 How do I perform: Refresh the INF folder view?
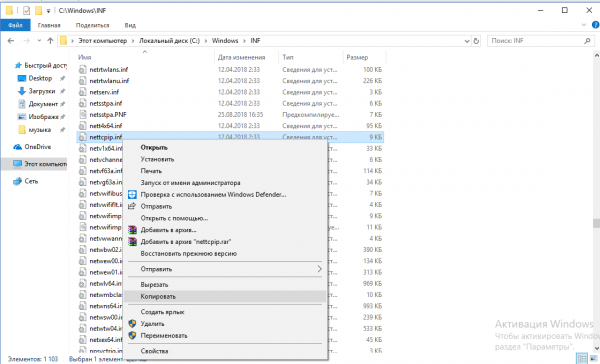point(476,41)
